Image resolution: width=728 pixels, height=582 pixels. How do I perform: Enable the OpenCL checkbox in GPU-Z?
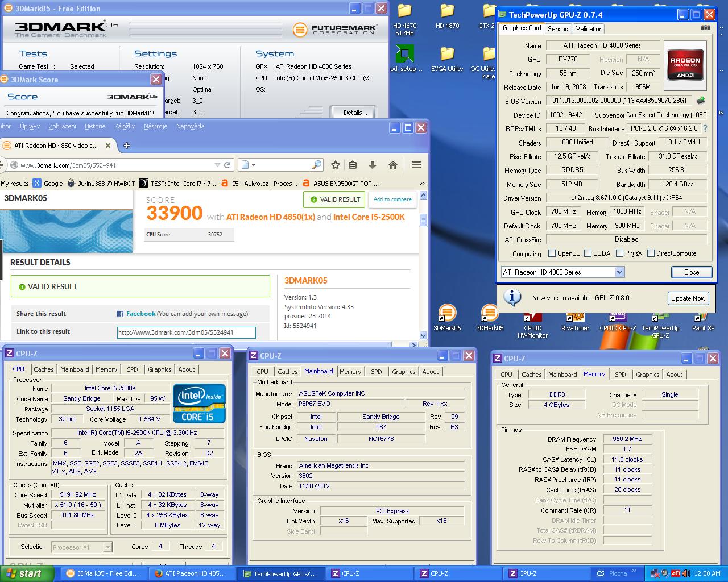(552, 253)
